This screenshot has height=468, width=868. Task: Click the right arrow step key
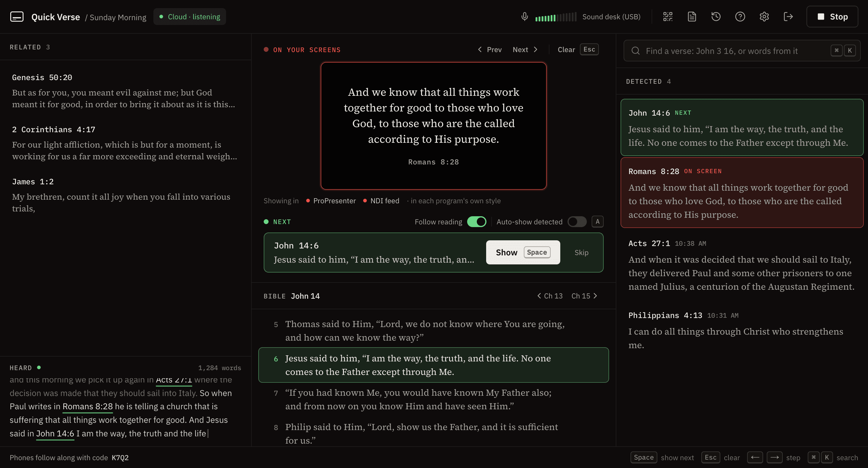774,457
